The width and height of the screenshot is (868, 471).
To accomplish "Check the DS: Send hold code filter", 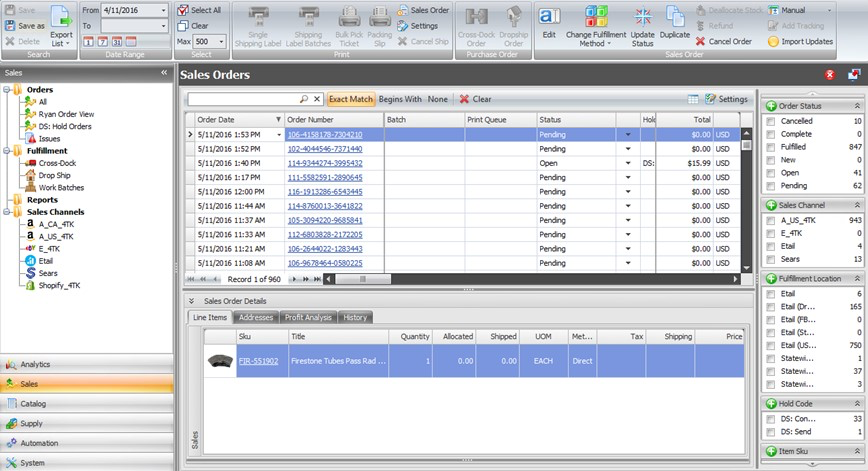I will click(771, 432).
